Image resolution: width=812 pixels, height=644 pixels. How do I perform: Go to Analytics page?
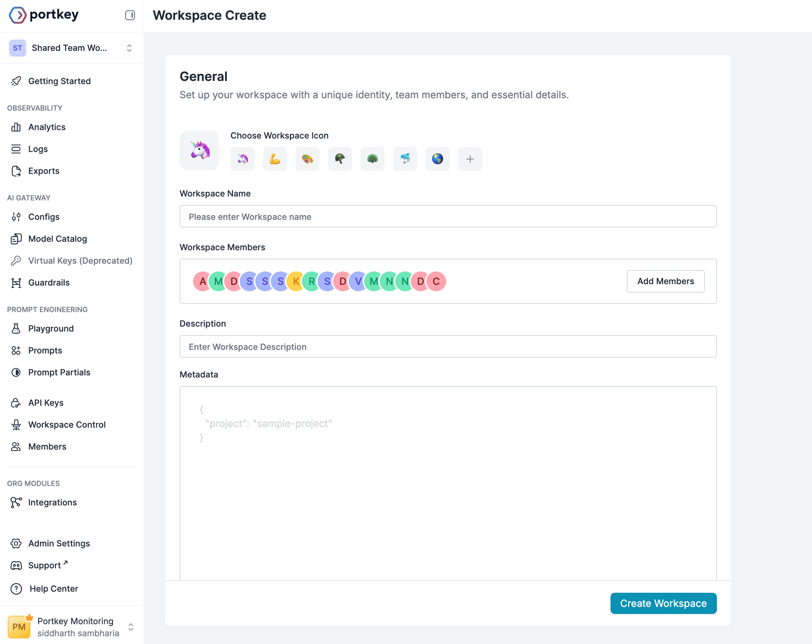[47, 127]
